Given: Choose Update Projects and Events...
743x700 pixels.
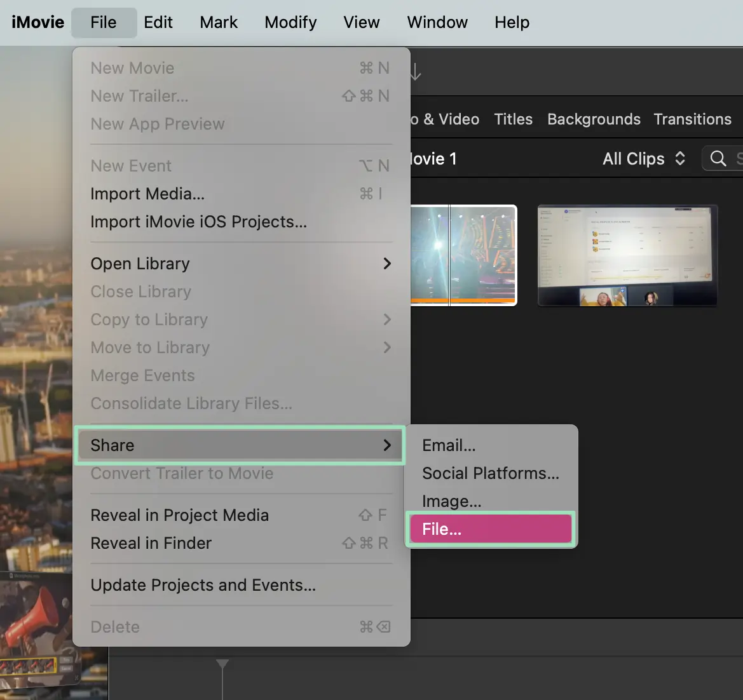Looking at the screenshot, I should (x=241, y=585).
